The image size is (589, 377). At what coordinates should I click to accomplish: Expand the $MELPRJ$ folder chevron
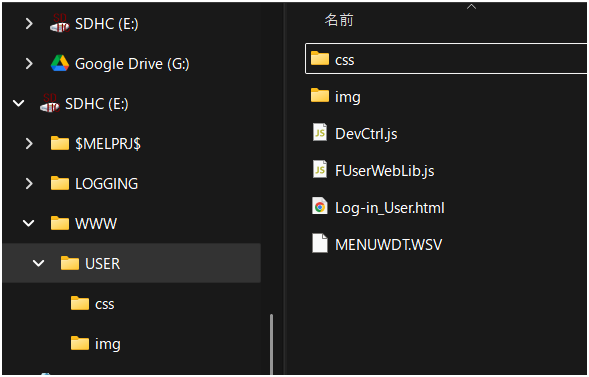point(29,143)
